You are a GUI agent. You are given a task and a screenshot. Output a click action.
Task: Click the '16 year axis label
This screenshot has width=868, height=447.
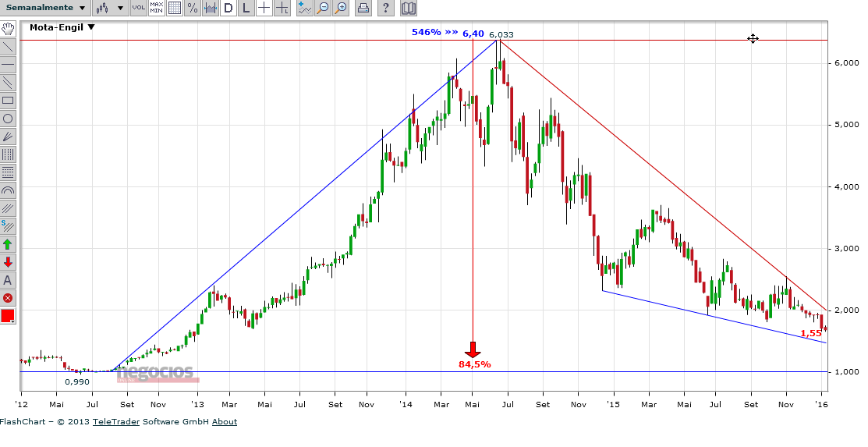click(x=822, y=405)
